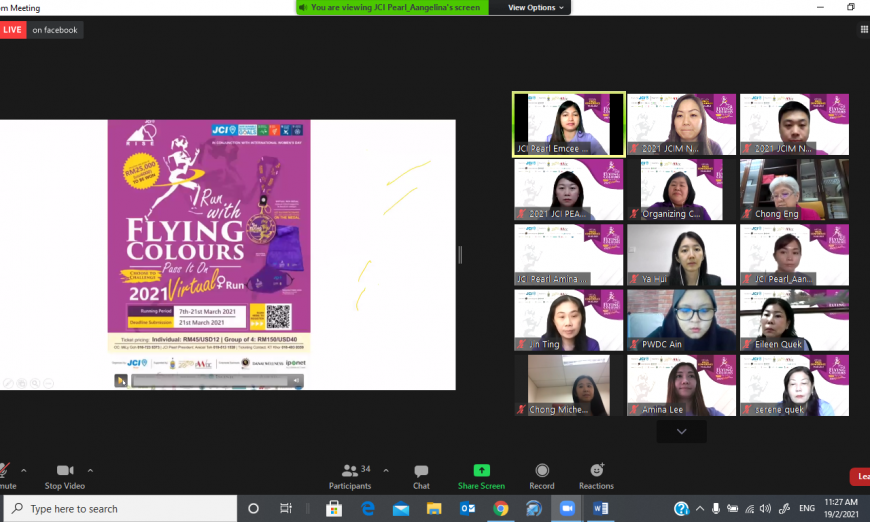The height and width of the screenshot is (522, 870).
Task: Select the Eileen Quek video thumbnail
Action: (x=794, y=321)
